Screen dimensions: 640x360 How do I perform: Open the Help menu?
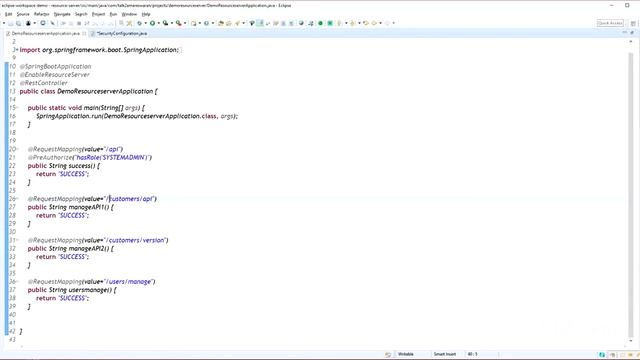tap(146, 14)
